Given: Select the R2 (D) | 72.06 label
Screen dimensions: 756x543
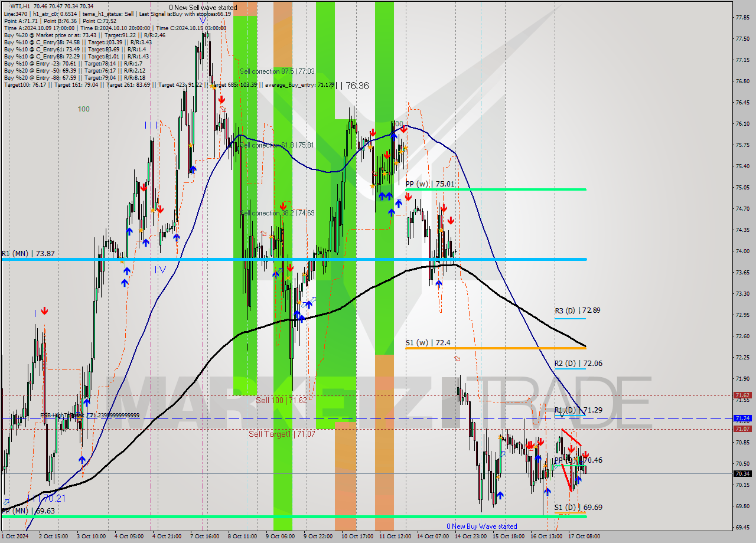Looking at the screenshot, I should point(578,363).
